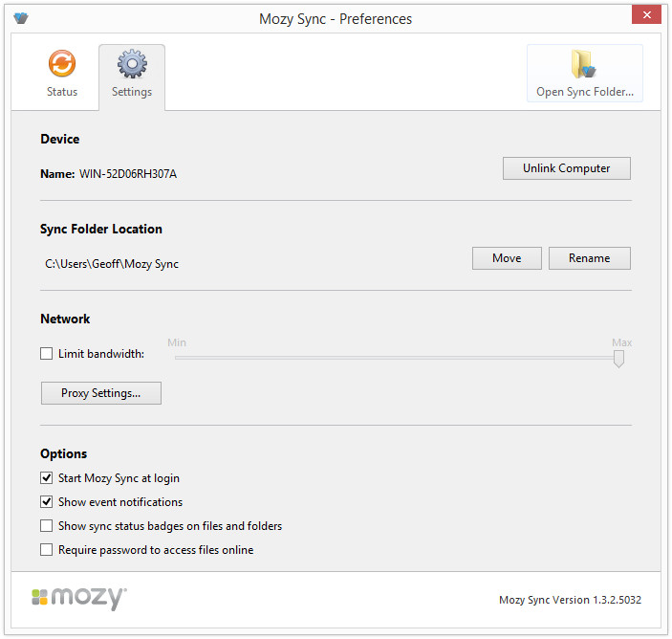This screenshot has width=672, height=639.
Task: Switch to the Status tab label
Action: pos(62,92)
